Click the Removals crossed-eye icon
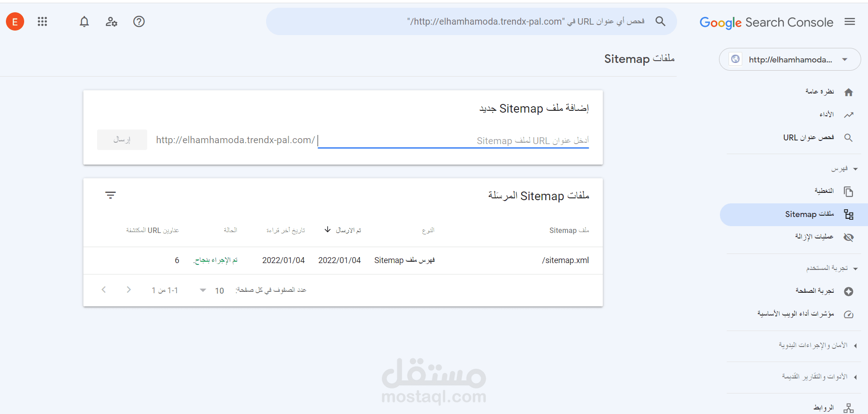This screenshot has width=868, height=414. [x=848, y=237]
